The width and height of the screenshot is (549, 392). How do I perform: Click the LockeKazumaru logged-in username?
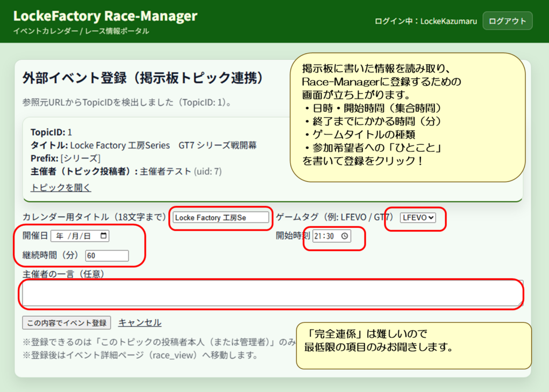tap(449, 21)
